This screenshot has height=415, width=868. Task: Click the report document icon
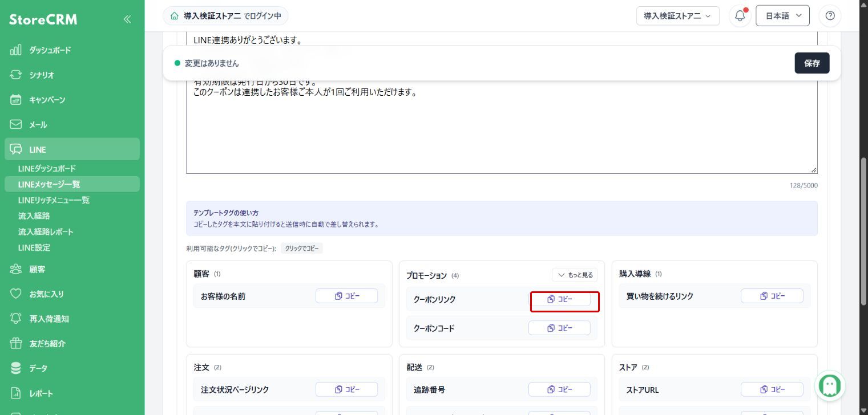[x=16, y=393]
